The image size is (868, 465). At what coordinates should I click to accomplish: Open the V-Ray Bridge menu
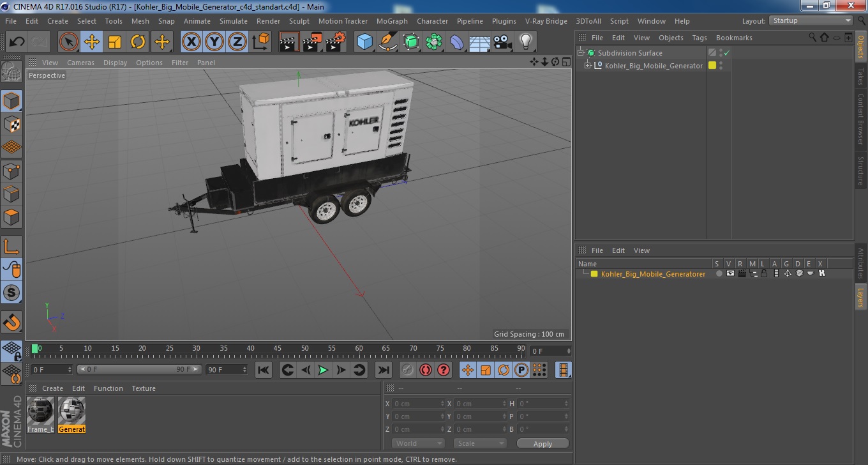(x=546, y=21)
